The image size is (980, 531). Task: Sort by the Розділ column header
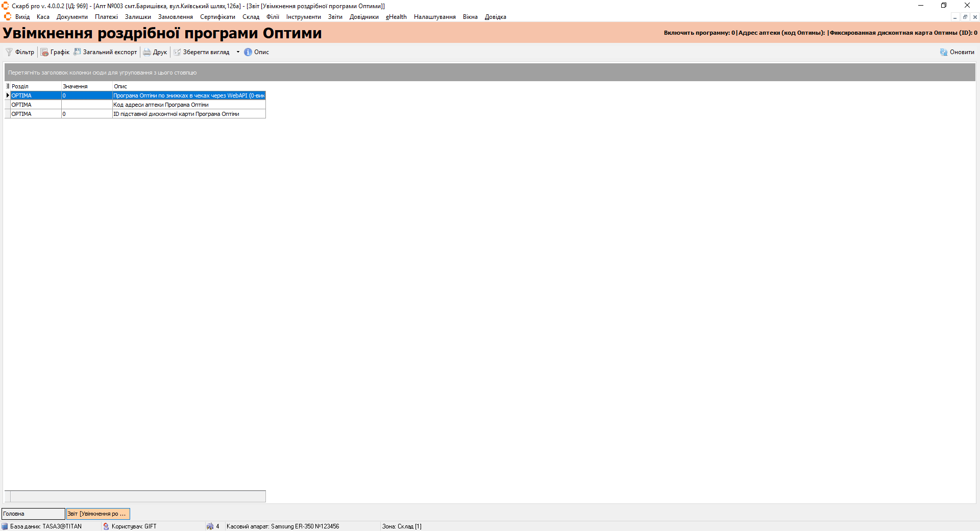(x=36, y=86)
